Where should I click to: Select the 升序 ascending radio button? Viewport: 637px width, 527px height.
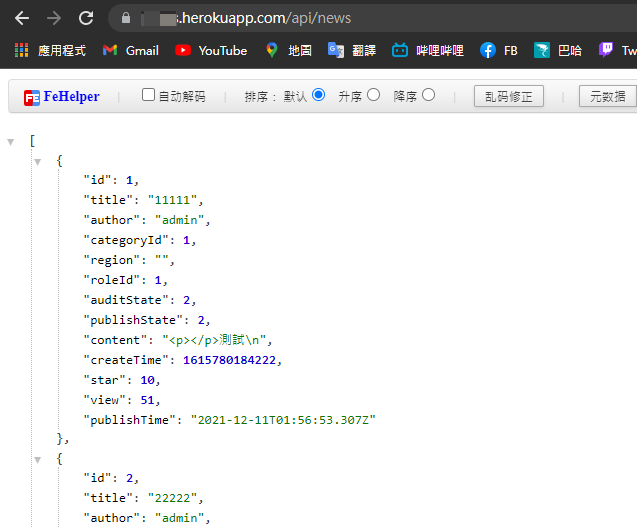pos(373,95)
